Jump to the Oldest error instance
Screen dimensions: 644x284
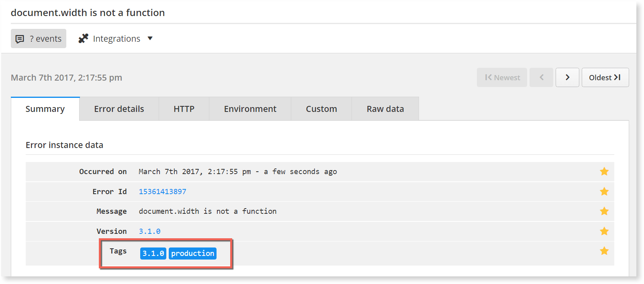pos(605,77)
